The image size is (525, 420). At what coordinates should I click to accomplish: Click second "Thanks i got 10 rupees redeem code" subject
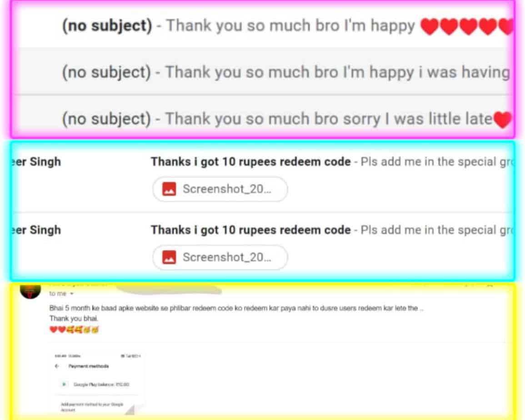click(250, 230)
